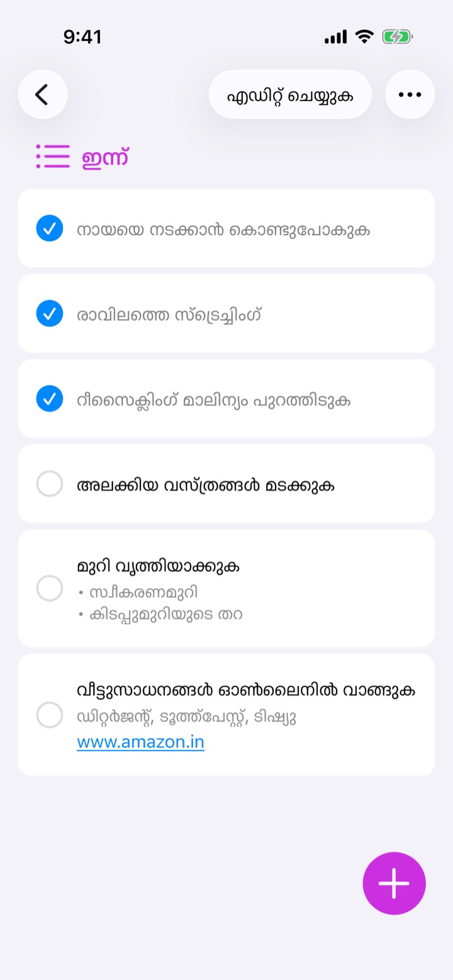Open the three-dots more options menu
453x980 pixels.
(410, 94)
